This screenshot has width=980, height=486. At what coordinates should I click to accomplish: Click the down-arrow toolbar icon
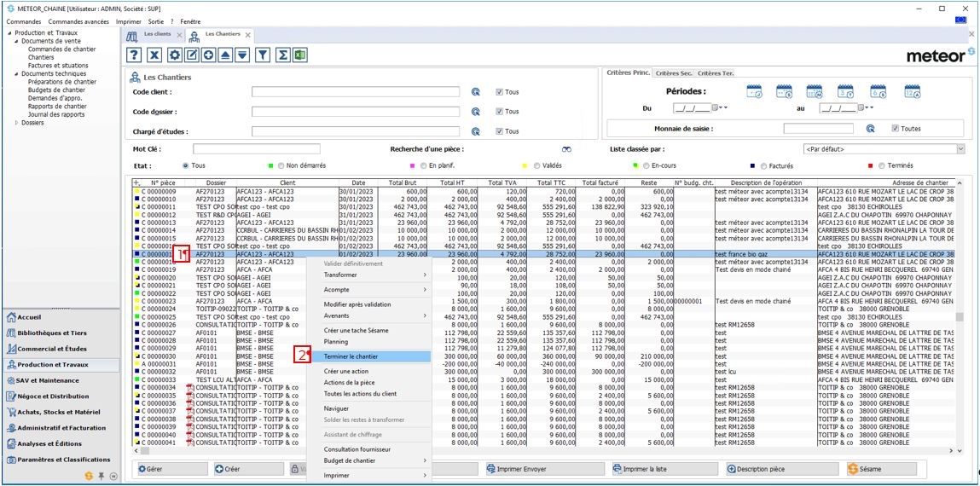242,55
